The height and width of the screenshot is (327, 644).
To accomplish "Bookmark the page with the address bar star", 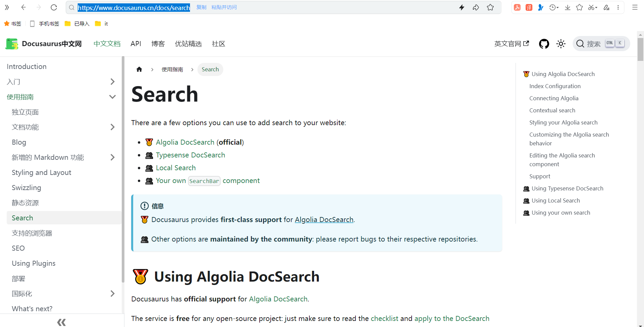I will 490,7.
